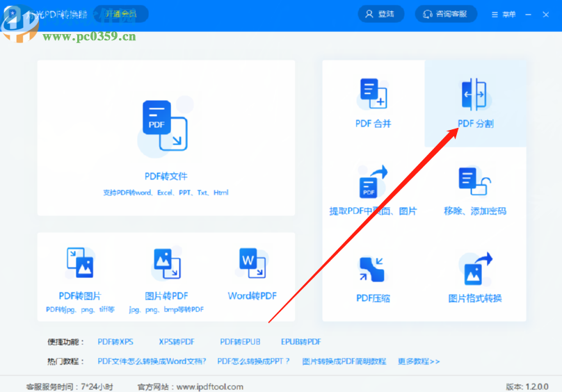This screenshot has width=562, height=392.
Task: Click the 登陆 login label
Action: [386, 14]
